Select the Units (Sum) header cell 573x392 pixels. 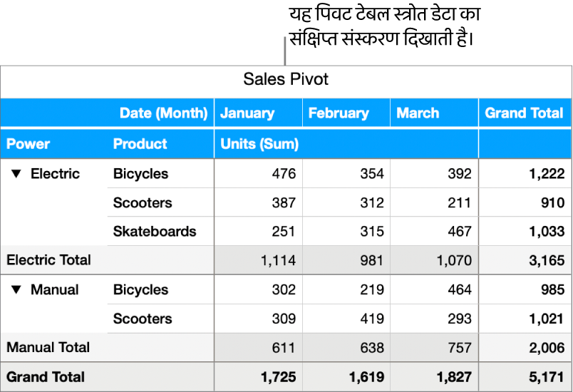(259, 144)
